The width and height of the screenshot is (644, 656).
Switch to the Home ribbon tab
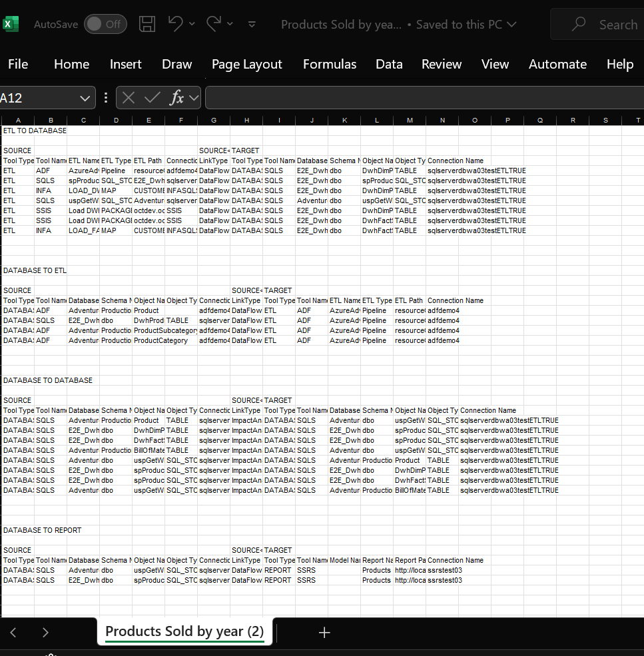point(71,64)
